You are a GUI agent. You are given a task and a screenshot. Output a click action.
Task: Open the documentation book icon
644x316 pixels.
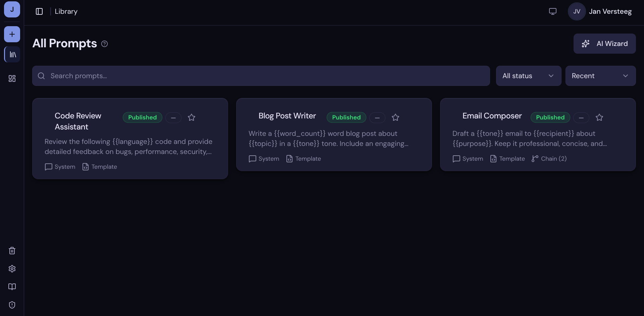tap(12, 287)
